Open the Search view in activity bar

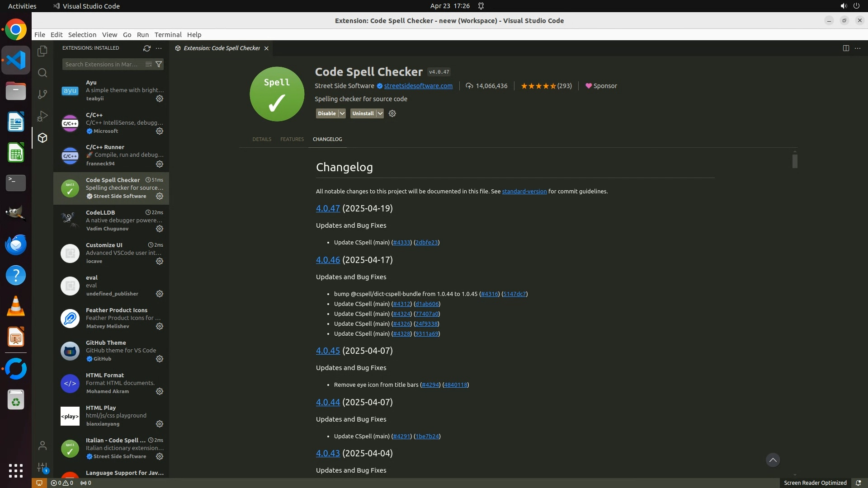pyautogui.click(x=42, y=73)
